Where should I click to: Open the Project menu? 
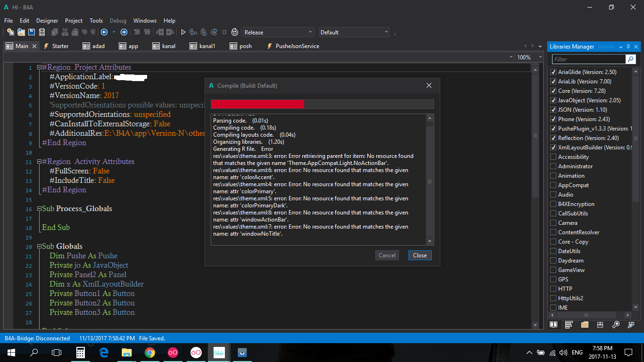pyautogui.click(x=74, y=21)
